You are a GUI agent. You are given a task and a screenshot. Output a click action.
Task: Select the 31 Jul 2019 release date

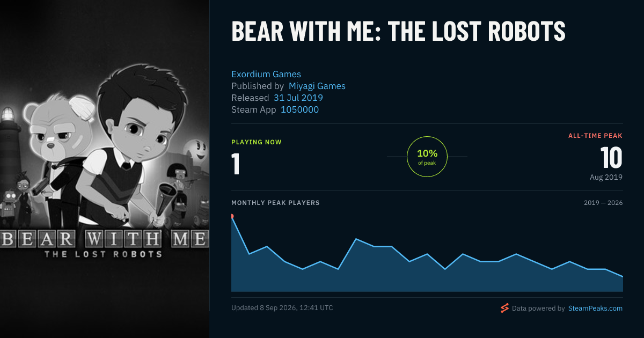click(x=298, y=98)
